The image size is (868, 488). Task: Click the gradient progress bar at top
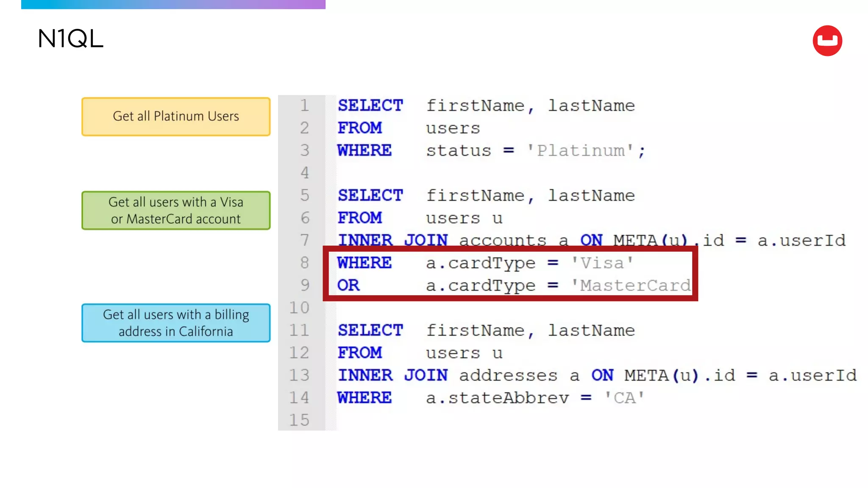(173, 4)
